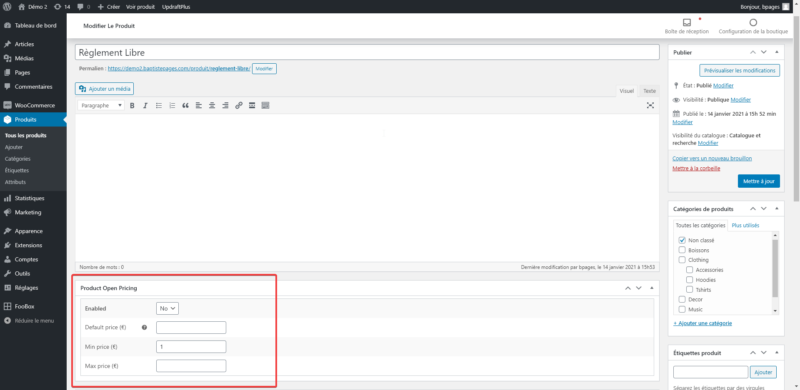Align text right in editor
The image size is (800, 390).
225,106
